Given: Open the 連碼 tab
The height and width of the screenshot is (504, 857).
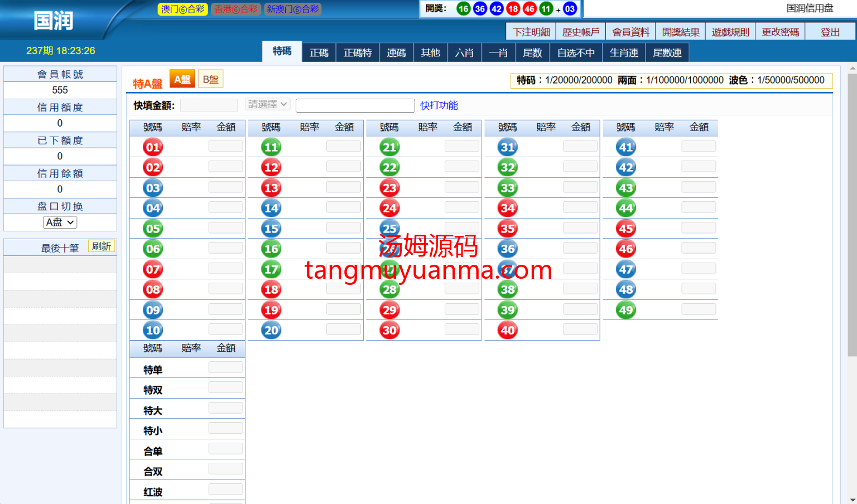Looking at the screenshot, I should [x=396, y=52].
